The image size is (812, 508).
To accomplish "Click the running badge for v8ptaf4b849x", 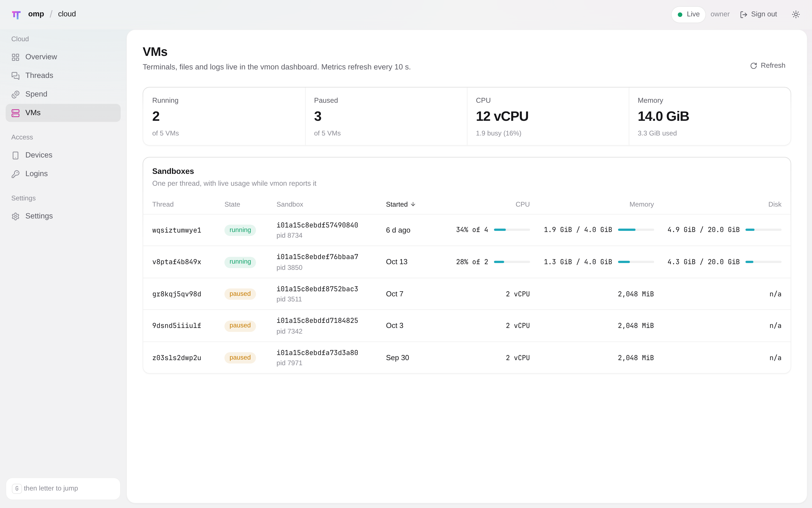I will coord(240,262).
